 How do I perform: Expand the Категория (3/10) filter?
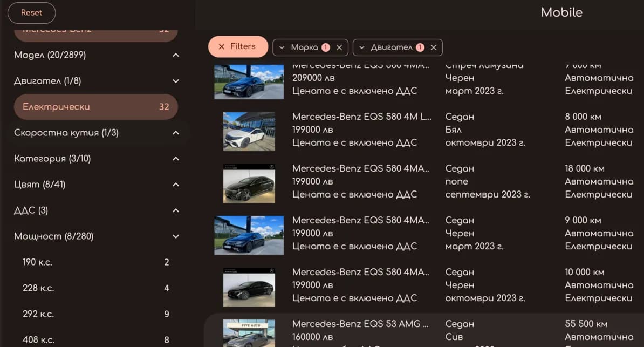(x=175, y=159)
